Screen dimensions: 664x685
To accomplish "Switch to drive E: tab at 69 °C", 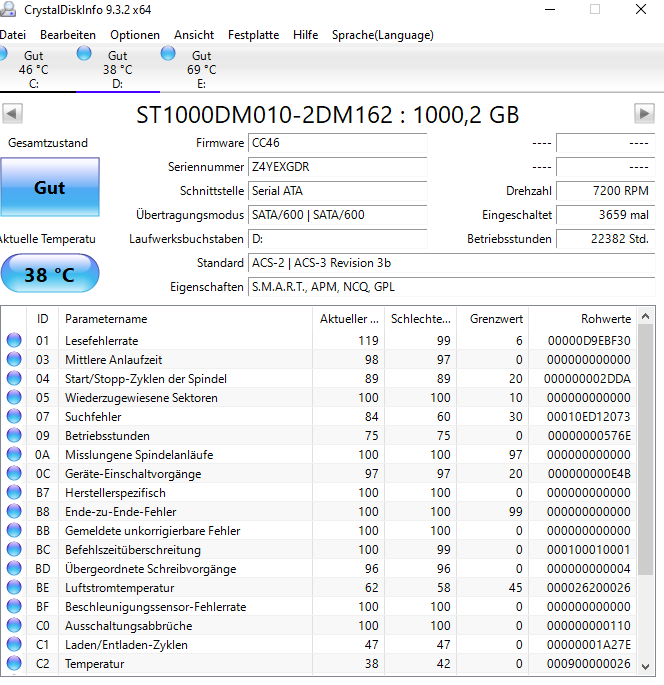I will (x=201, y=69).
